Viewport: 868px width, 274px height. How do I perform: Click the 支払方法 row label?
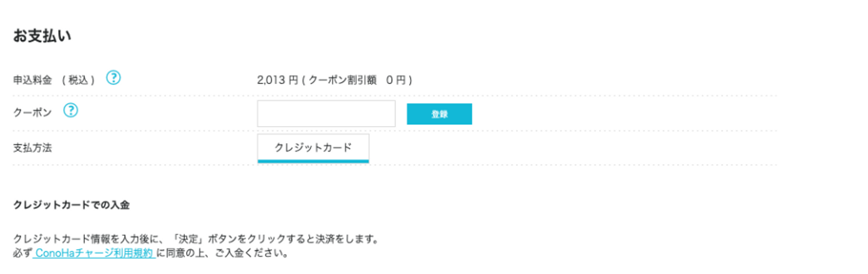pyautogui.click(x=33, y=148)
